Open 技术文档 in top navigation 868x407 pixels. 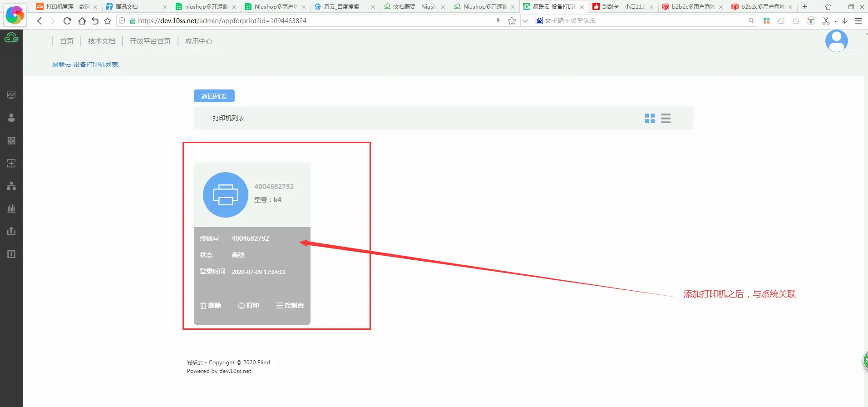(x=102, y=41)
